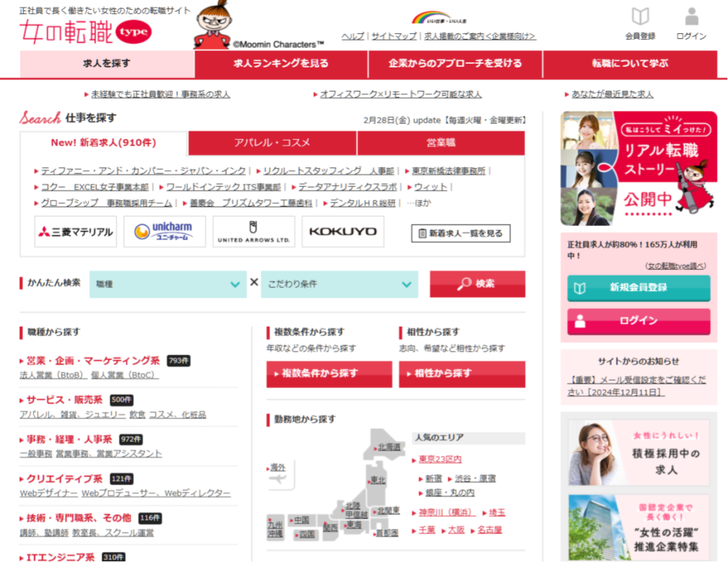Image resolution: width=728 pixels, height=562 pixels.
Task: Open the United Arrows company logo
Action: pos(254,232)
